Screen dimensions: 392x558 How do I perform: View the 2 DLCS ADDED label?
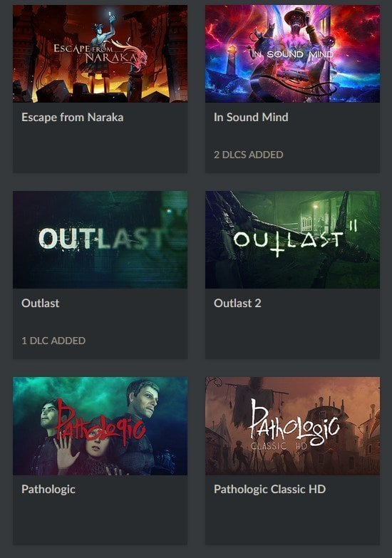(x=249, y=155)
